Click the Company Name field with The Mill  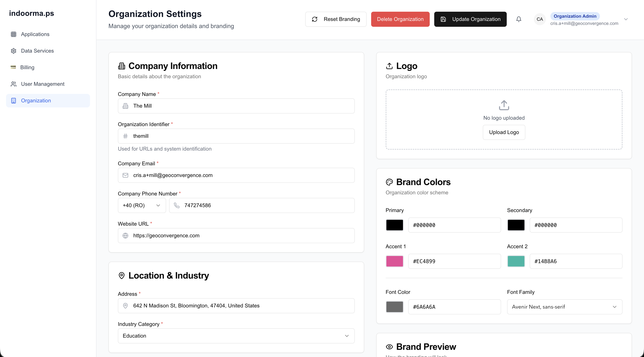236,106
